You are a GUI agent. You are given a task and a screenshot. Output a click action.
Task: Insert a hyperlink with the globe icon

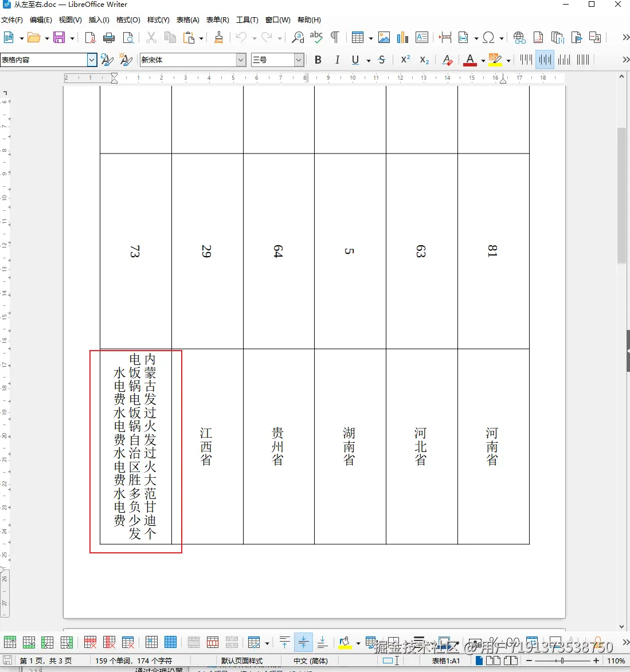click(x=519, y=38)
